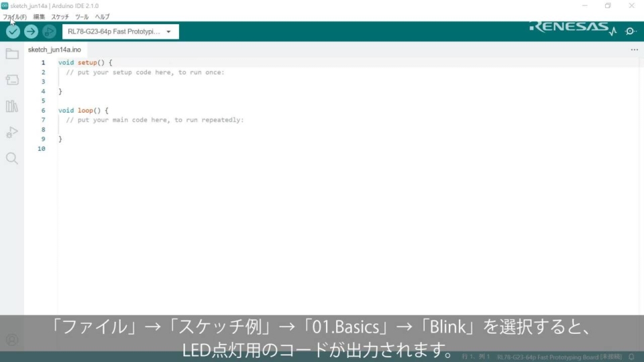Open the Debug panel in the sidebar

[x=12, y=132]
